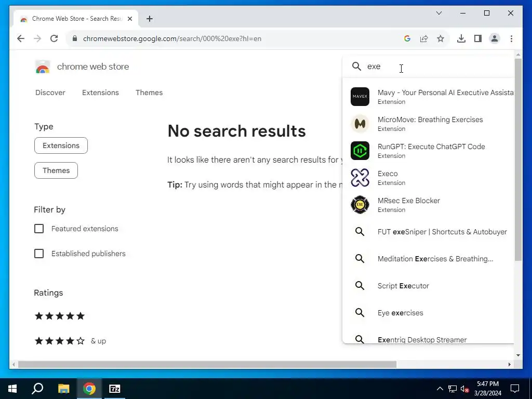This screenshot has height=399, width=532.
Task: View site information via lock icon
Action: pyautogui.click(x=75, y=38)
